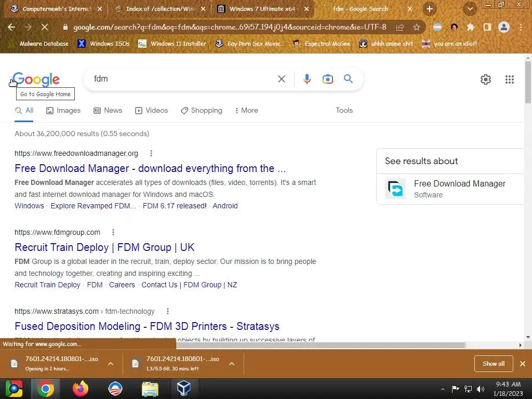Open the Extensions puzzle icon

point(470,27)
